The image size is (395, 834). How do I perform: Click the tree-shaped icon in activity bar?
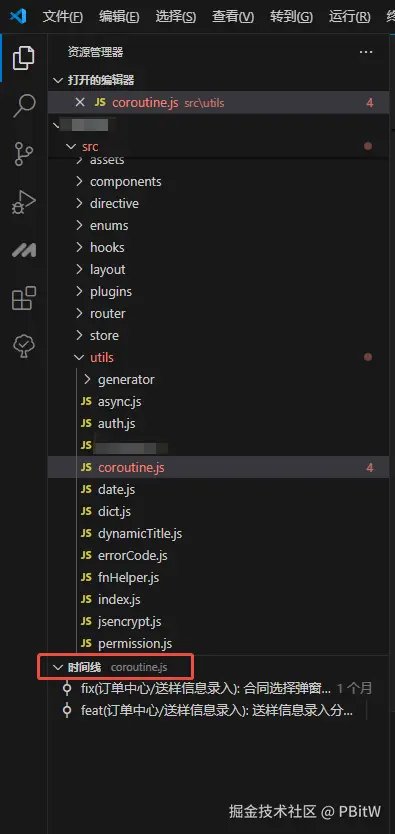click(x=23, y=347)
